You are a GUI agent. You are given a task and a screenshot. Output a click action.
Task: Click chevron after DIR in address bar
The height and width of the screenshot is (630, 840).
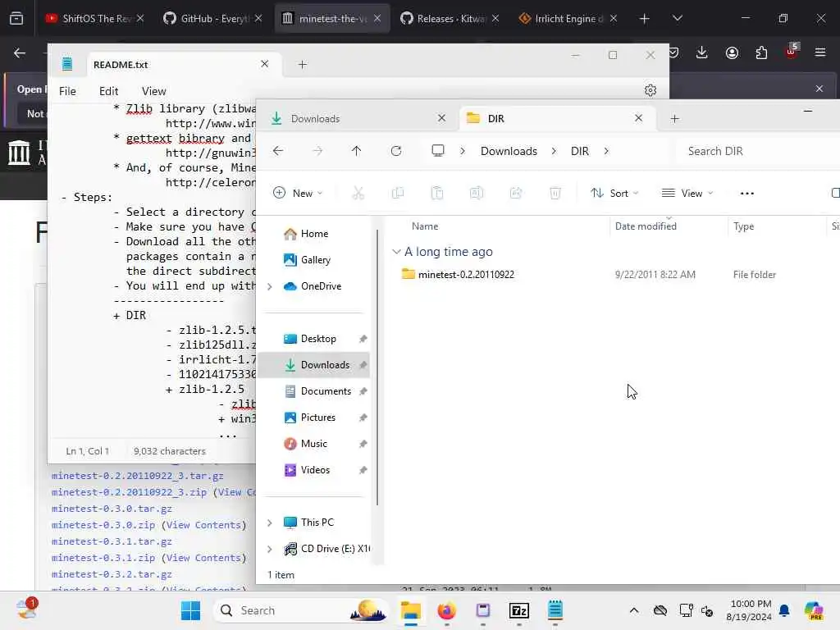(x=606, y=151)
